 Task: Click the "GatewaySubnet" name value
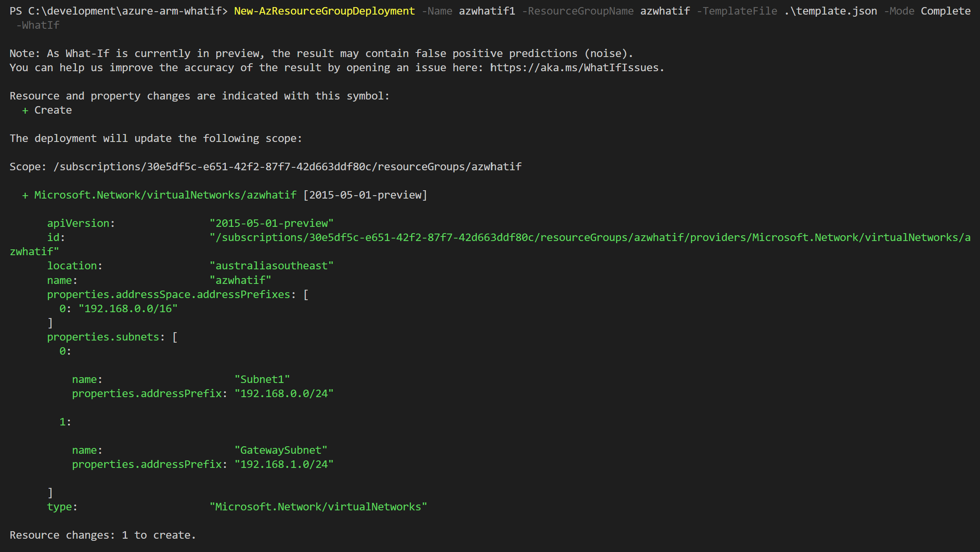[281, 450]
